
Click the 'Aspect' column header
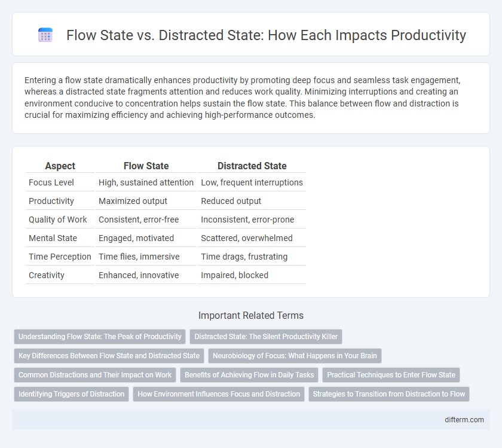(60, 166)
